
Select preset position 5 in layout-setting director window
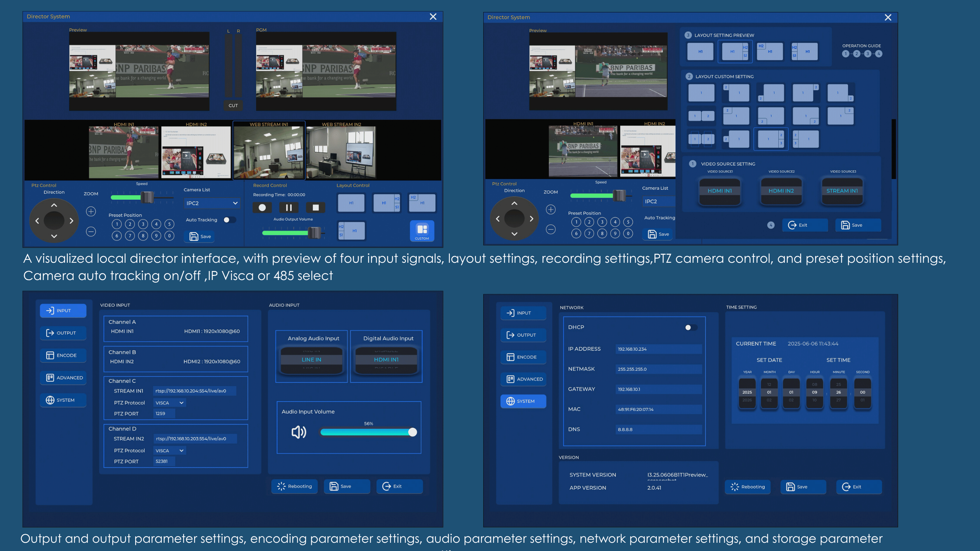tap(628, 222)
